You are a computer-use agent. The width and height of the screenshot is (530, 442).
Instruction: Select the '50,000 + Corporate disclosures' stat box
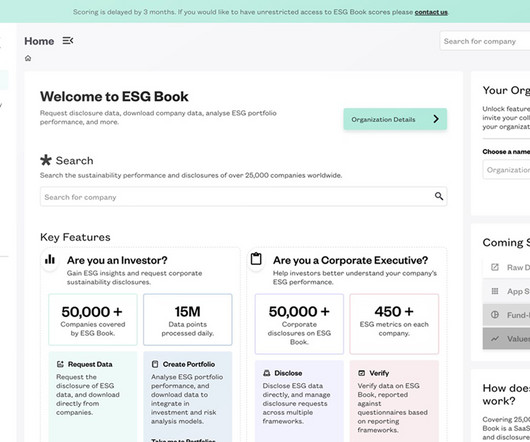(x=299, y=324)
